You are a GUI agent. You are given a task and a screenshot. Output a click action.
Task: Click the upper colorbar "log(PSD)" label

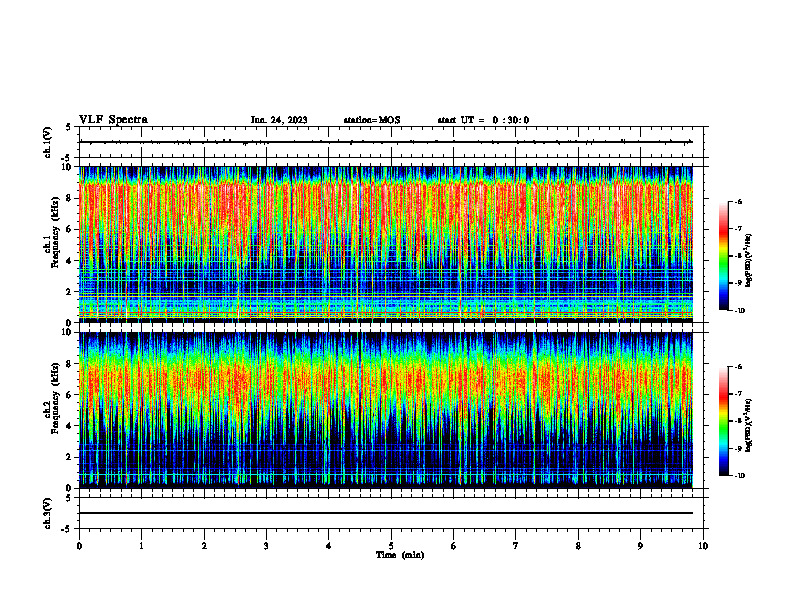click(x=749, y=260)
